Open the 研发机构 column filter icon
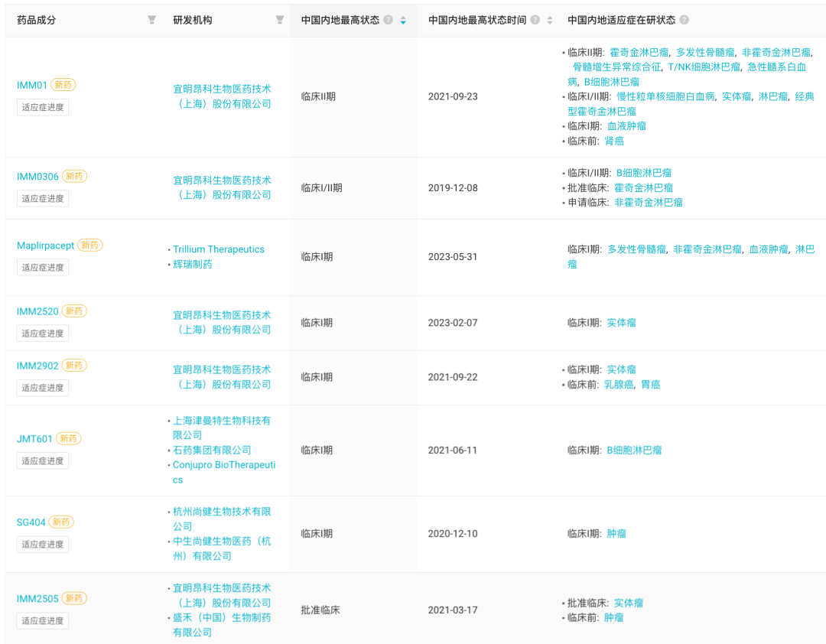826x644 pixels. (280, 20)
